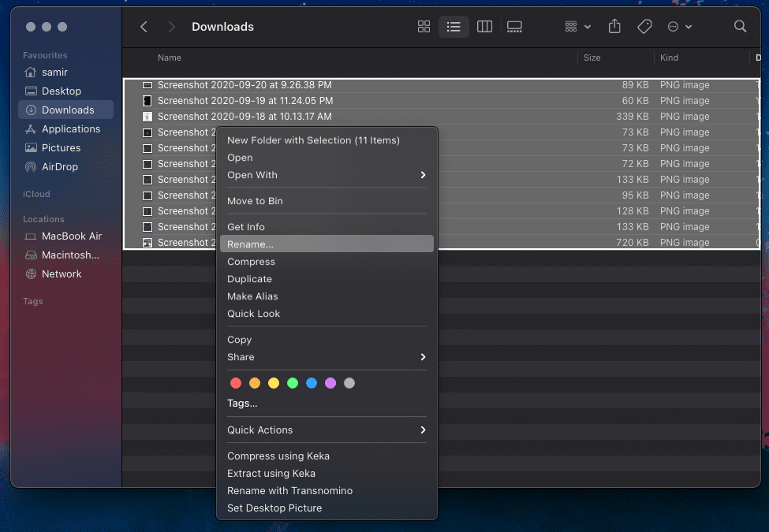Open the Finder search icon
769x532 pixels.
point(740,27)
